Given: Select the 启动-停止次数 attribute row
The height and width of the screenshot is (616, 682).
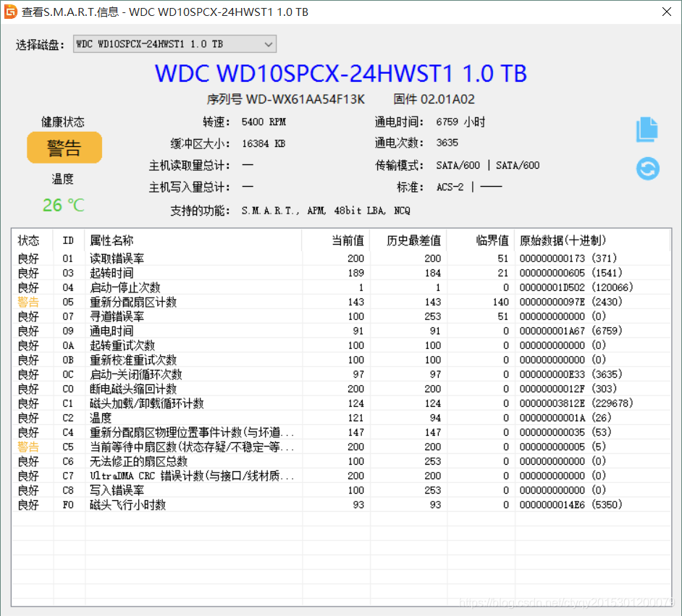Looking at the screenshot, I should click(341, 287).
